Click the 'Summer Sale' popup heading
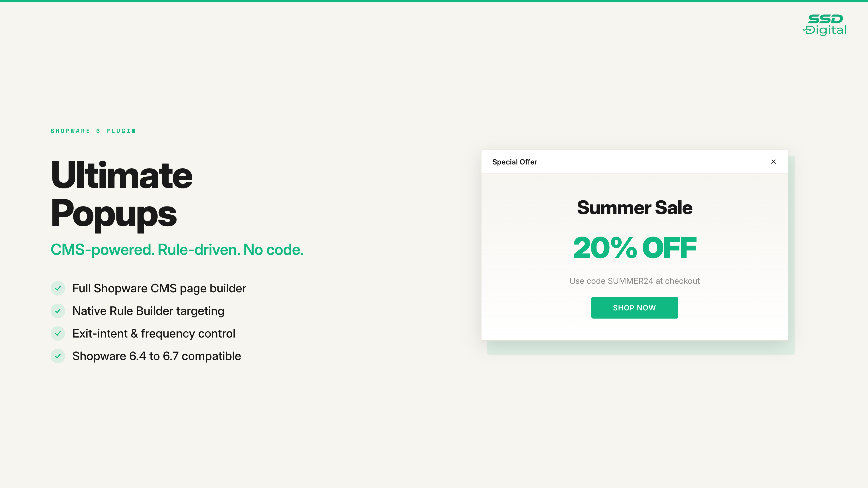The width and height of the screenshot is (868, 488). (634, 207)
